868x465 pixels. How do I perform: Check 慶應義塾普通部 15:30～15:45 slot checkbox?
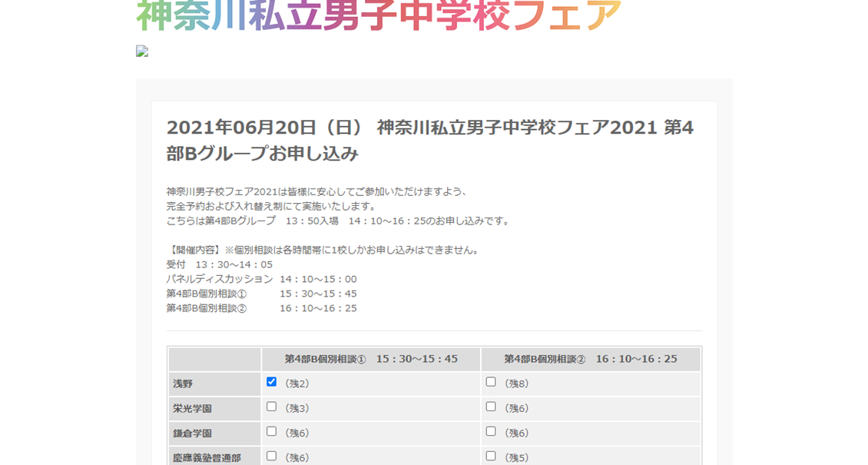pos(271,456)
